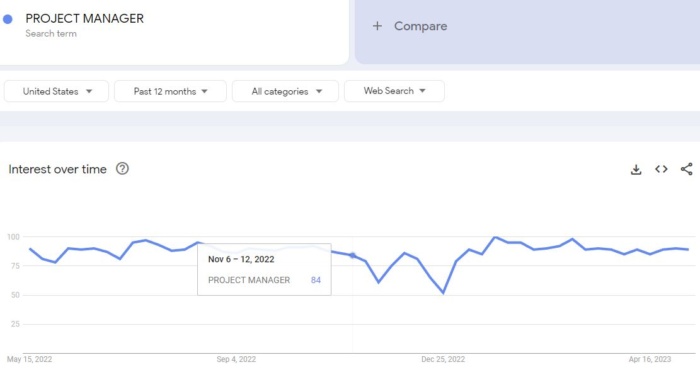
Task: Change the Web Search type dropdown
Action: [394, 91]
